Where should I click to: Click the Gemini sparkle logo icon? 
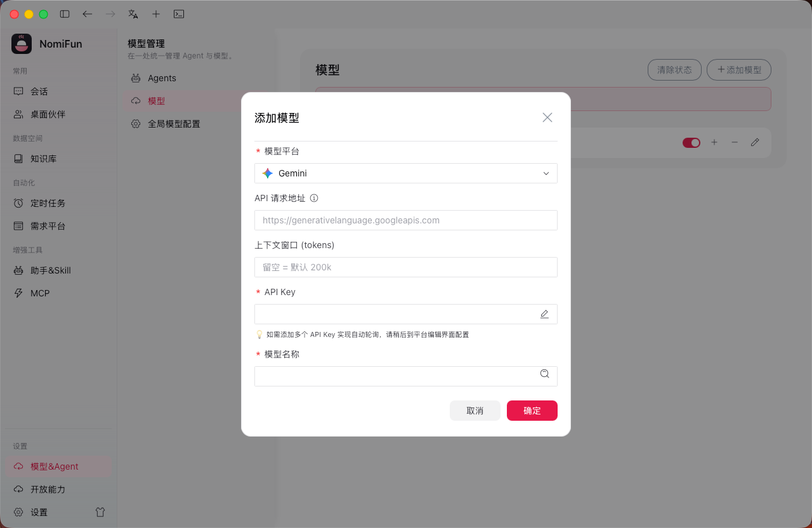coord(268,173)
